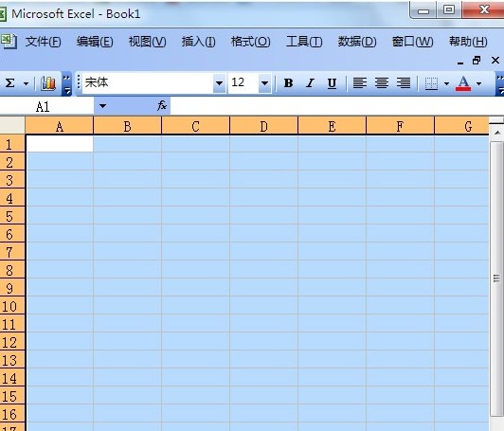Toggle underline formatting

click(332, 83)
